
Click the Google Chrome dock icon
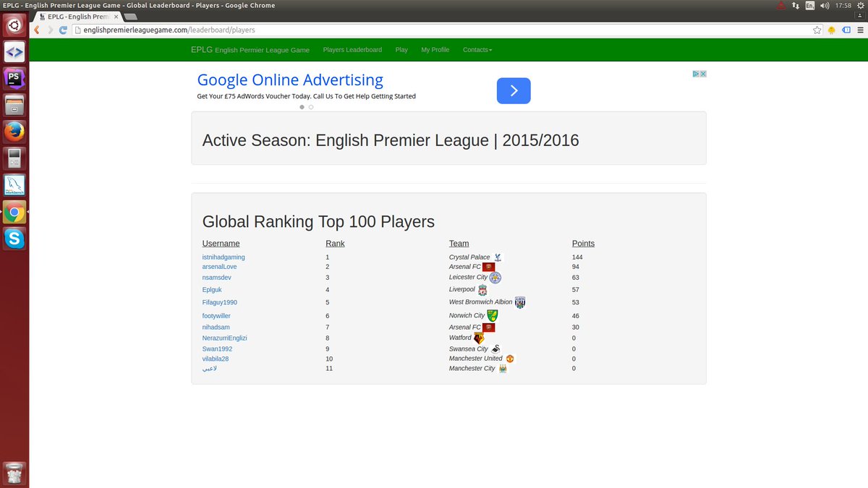pyautogui.click(x=14, y=212)
